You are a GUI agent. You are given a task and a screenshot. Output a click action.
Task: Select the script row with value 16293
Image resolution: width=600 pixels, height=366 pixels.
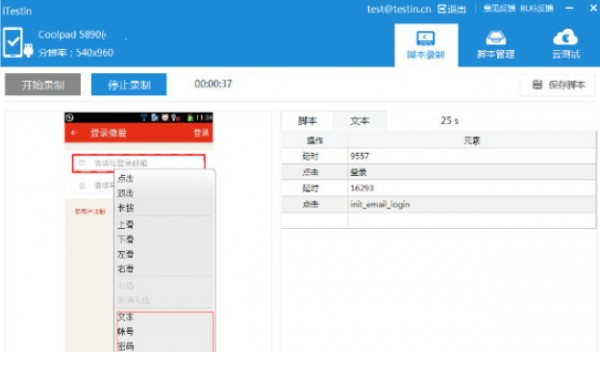tap(439, 188)
